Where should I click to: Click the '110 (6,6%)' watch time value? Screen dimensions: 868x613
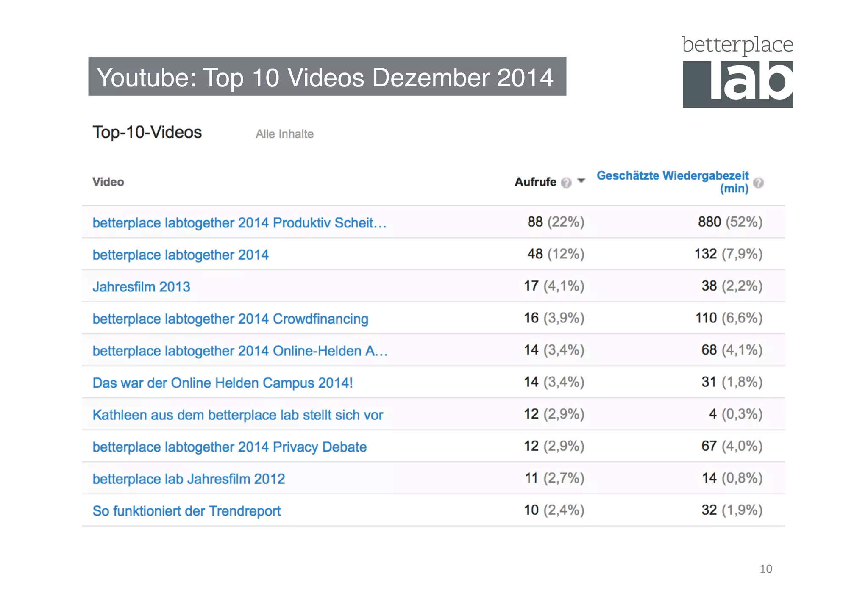729,318
